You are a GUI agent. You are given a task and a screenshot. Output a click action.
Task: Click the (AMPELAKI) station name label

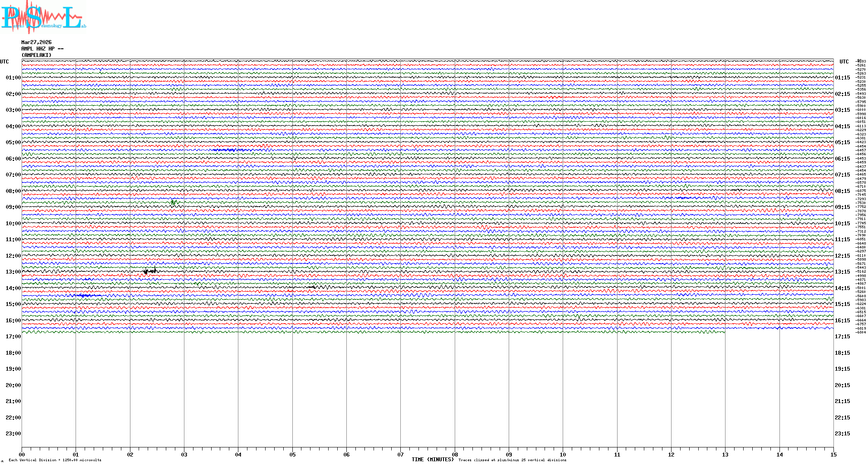click(36, 55)
